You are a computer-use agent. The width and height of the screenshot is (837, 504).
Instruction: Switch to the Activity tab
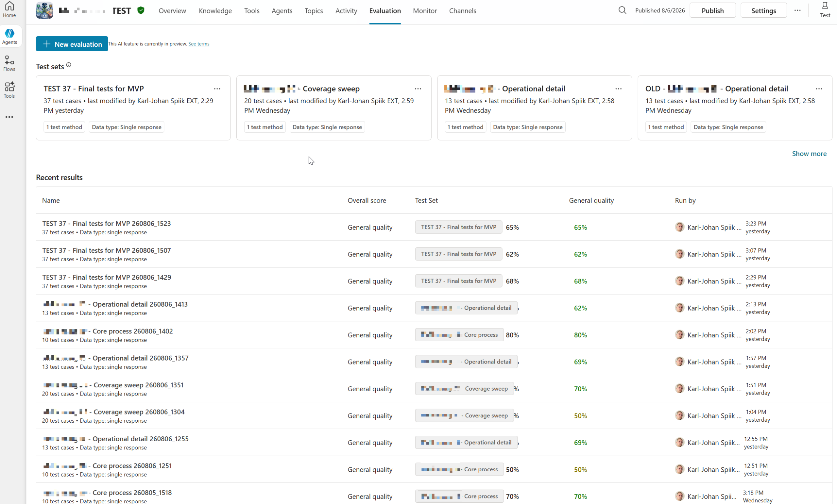click(x=346, y=11)
